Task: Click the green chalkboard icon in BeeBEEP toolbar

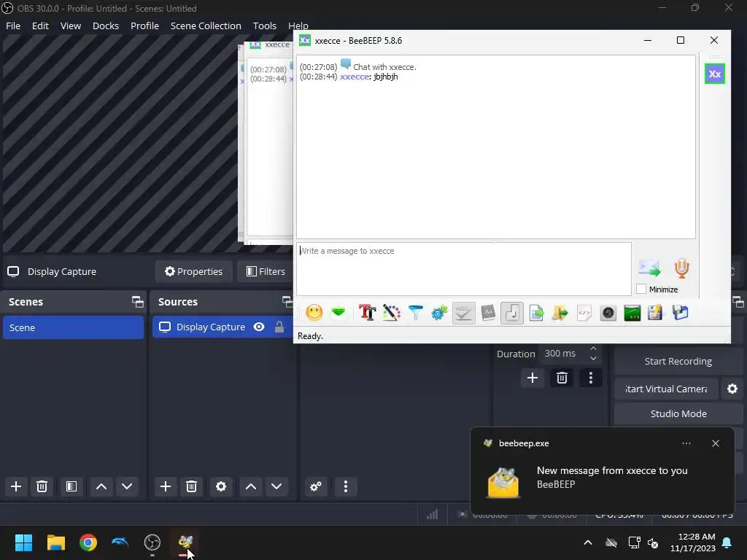Action: (x=632, y=313)
